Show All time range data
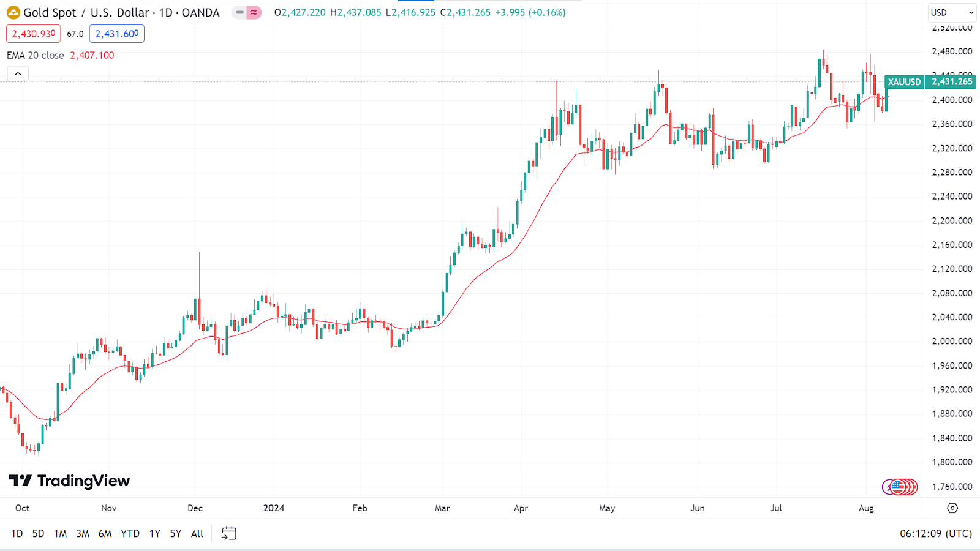The width and height of the screenshot is (980, 551). 197,533
